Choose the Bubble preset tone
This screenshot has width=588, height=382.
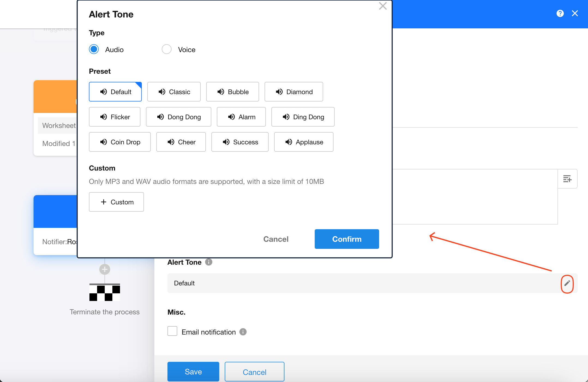pyautogui.click(x=232, y=92)
